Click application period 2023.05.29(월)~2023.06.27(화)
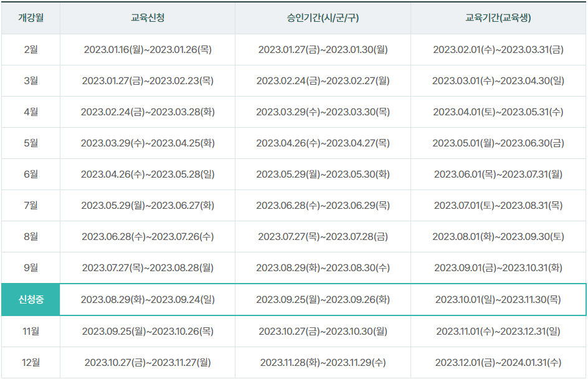This screenshot has width=588, height=379. click(x=148, y=205)
